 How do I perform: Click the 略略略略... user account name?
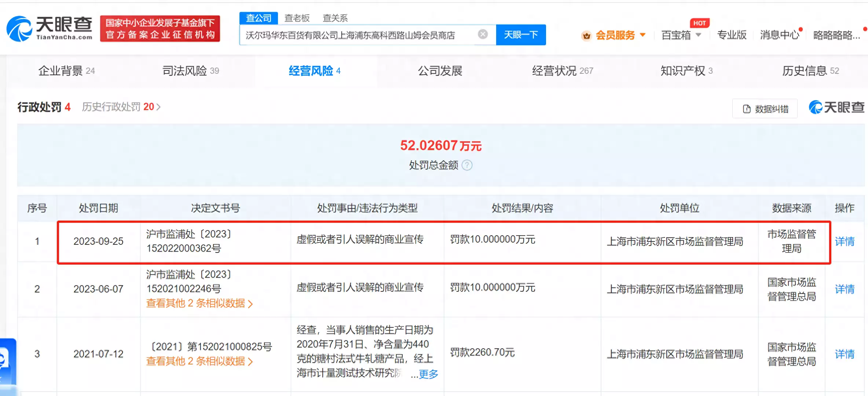coord(837,35)
